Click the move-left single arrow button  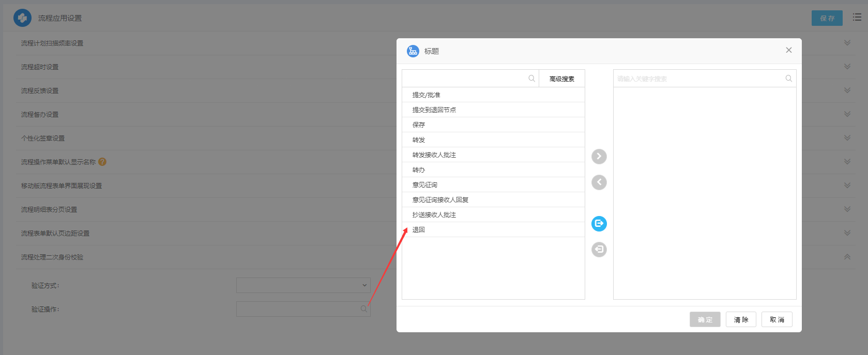599,182
